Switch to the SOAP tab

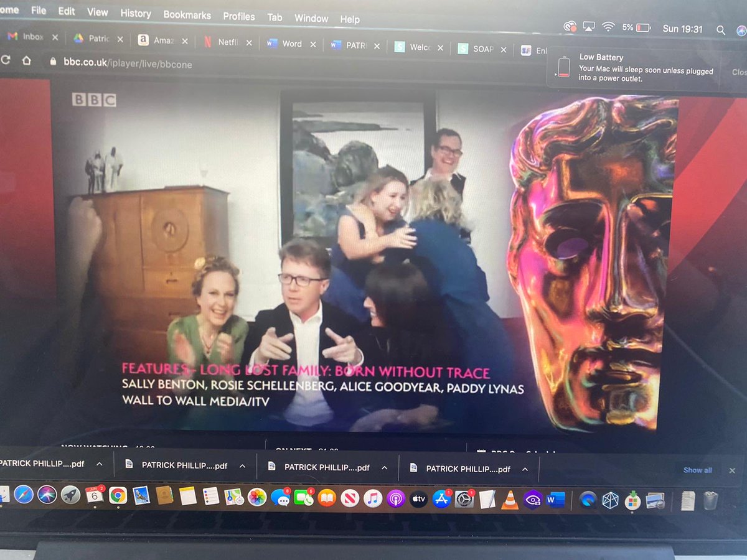(482, 49)
